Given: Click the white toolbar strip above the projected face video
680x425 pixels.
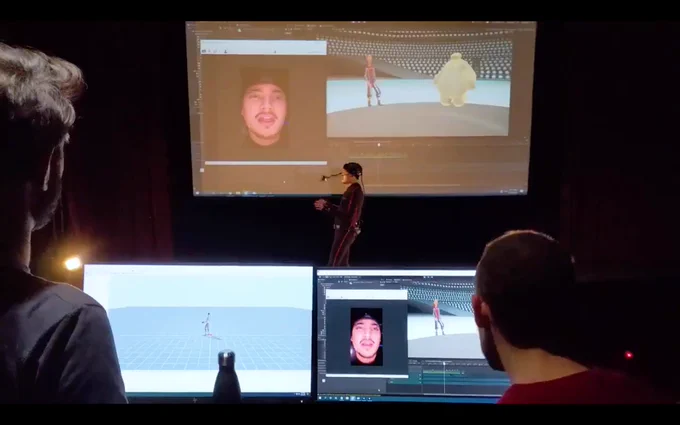Looking at the screenshot, I should [x=263, y=47].
